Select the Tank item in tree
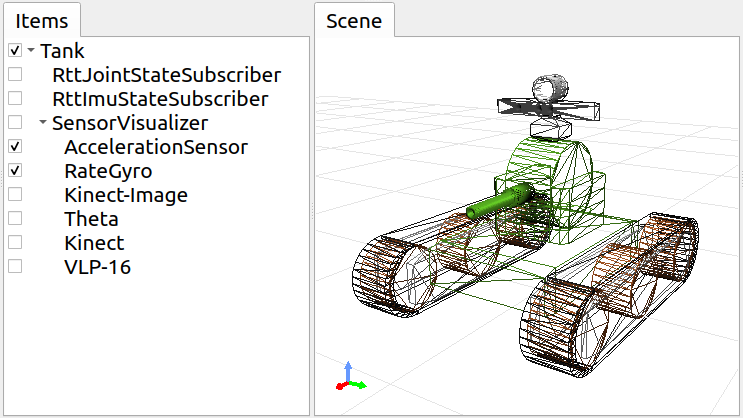 (x=62, y=51)
